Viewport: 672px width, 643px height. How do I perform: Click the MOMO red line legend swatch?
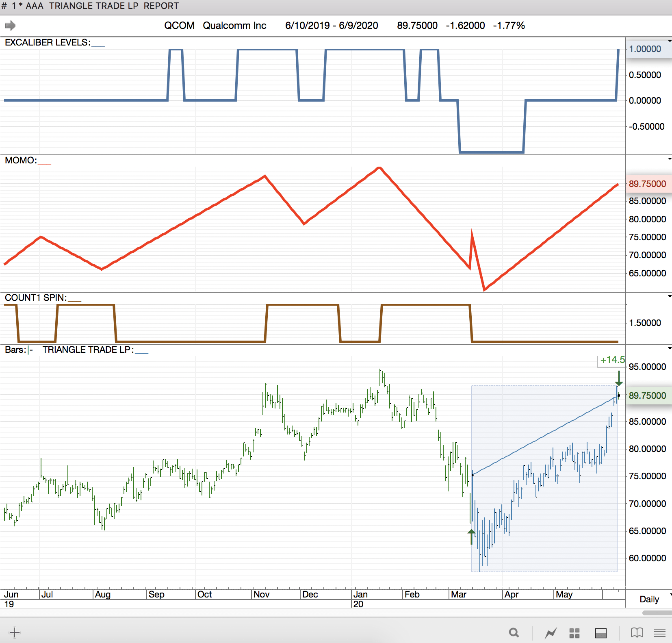(44, 163)
